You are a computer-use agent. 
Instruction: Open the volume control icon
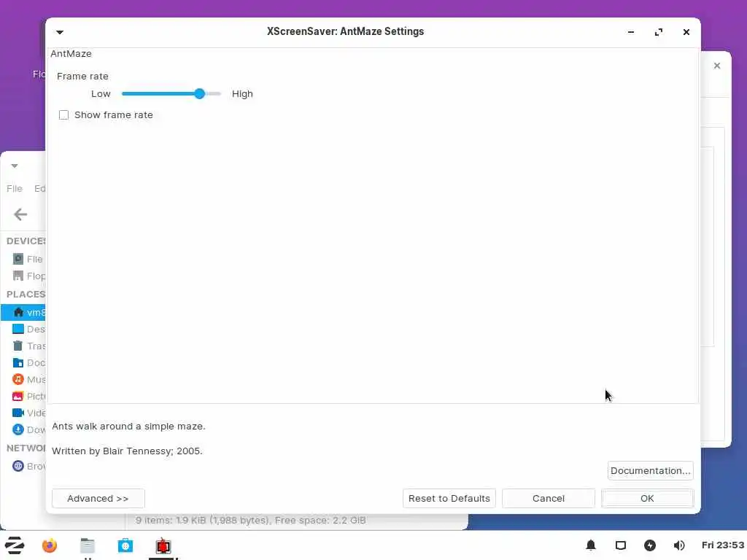click(679, 545)
